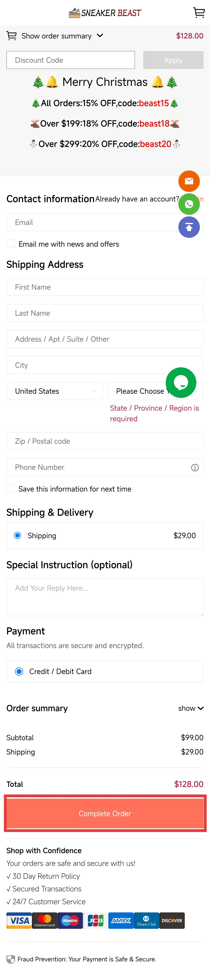The width and height of the screenshot is (210, 980).
Task: Click the Complete Order button
Action: 105,813
